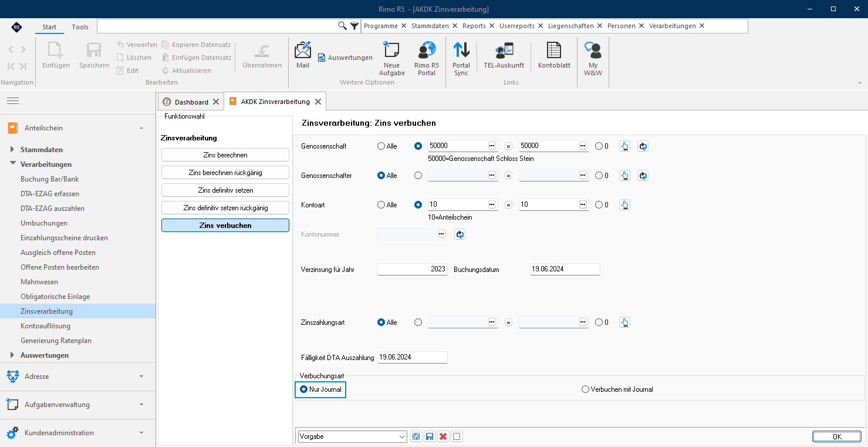Open My W&W from the ribbon
Image resolution: width=868 pixels, height=447 pixels.
coord(593,59)
